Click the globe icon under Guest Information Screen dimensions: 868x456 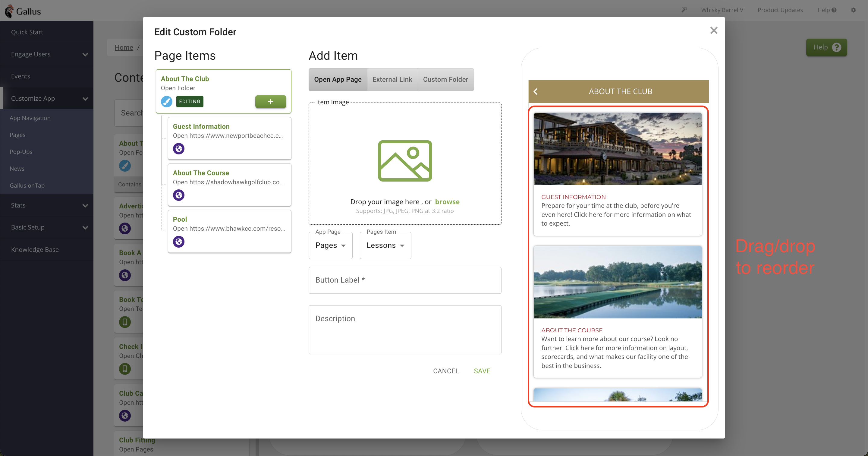tap(179, 148)
